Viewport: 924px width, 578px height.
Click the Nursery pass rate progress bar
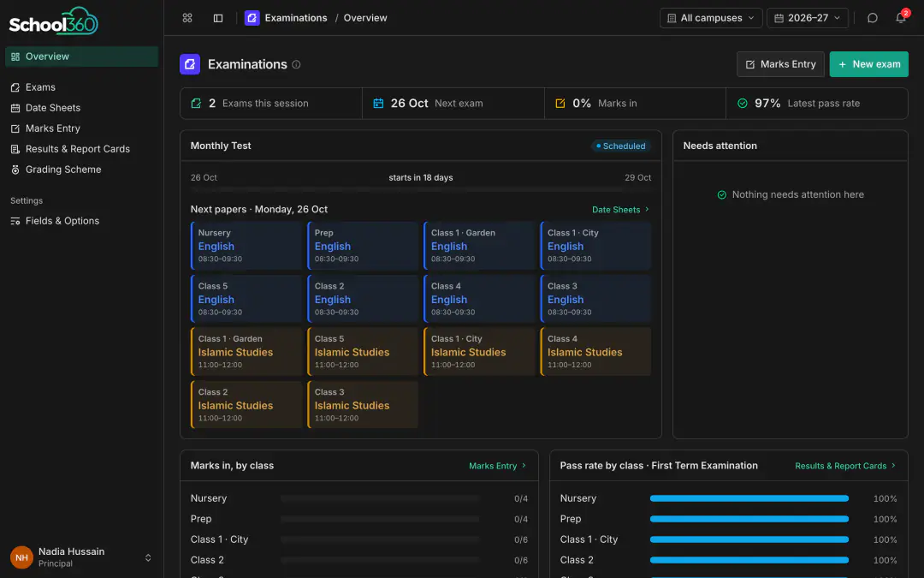click(749, 498)
